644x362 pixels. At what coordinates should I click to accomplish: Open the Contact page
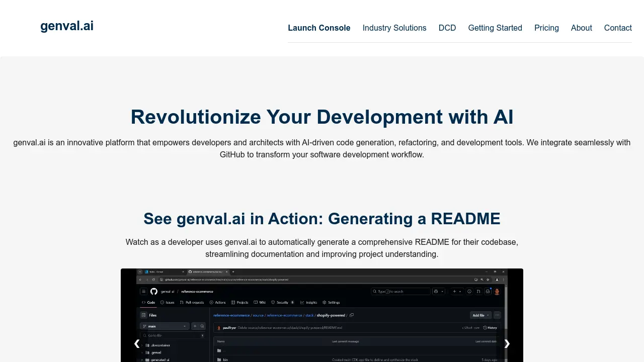618,28
